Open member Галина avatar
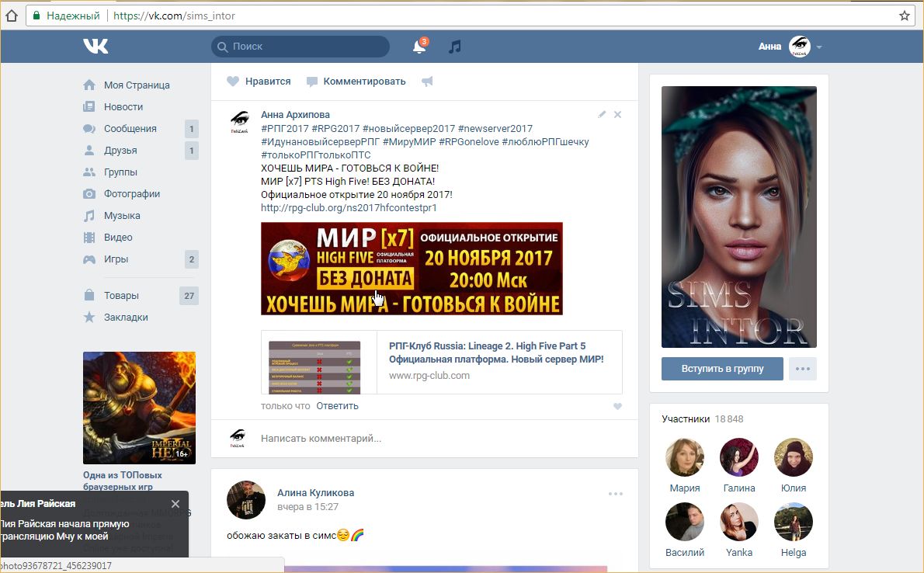This screenshot has height=573, width=924. [739, 457]
